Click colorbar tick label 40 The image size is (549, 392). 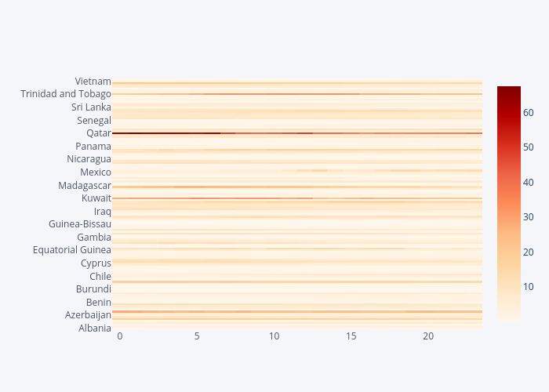529,183
